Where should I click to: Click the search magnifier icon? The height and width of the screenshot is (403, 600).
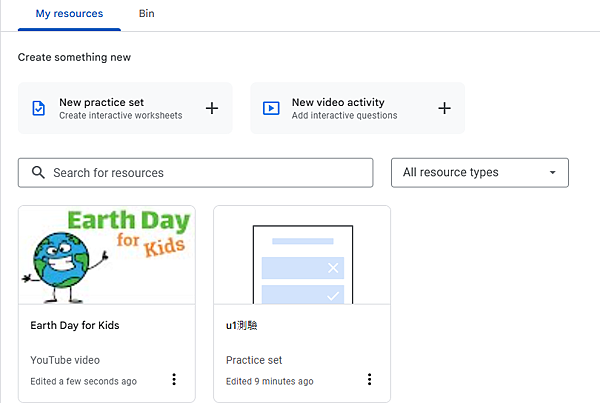click(38, 172)
